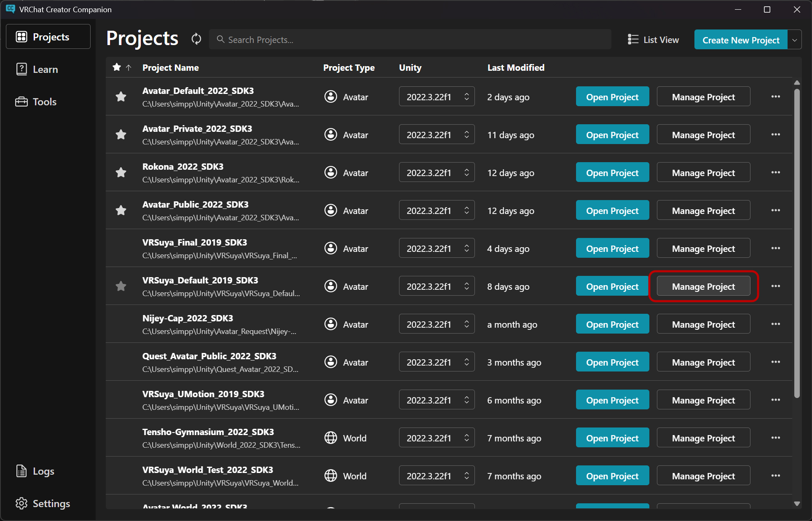Open the Settings page

click(x=48, y=503)
